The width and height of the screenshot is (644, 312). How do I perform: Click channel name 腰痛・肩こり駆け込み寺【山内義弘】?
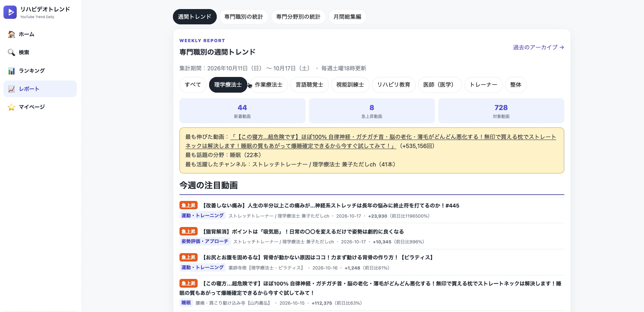click(234, 303)
